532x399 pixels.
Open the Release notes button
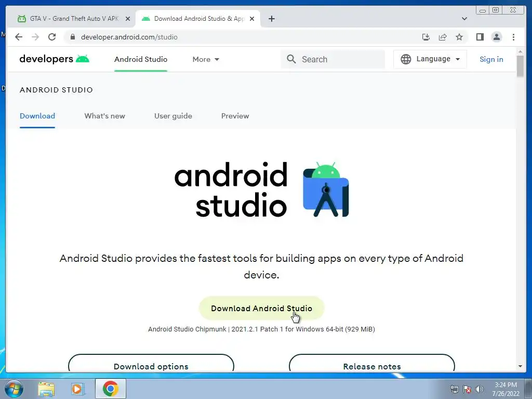click(372, 363)
